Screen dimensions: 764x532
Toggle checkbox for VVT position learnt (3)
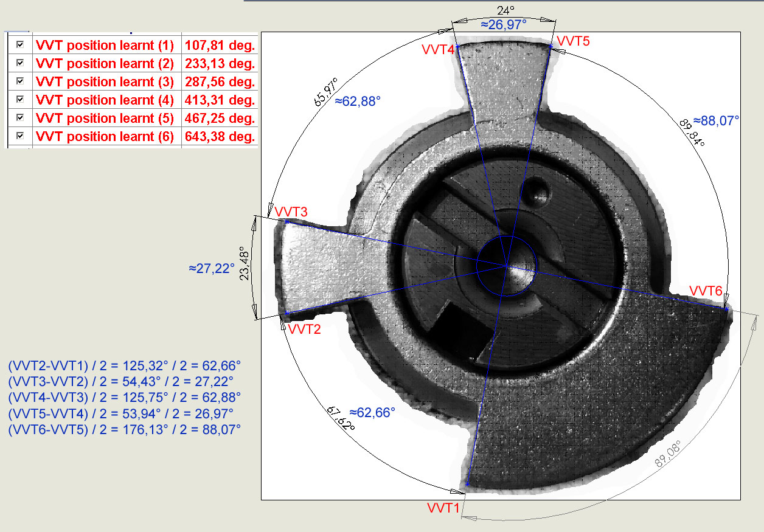click(20, 81)
